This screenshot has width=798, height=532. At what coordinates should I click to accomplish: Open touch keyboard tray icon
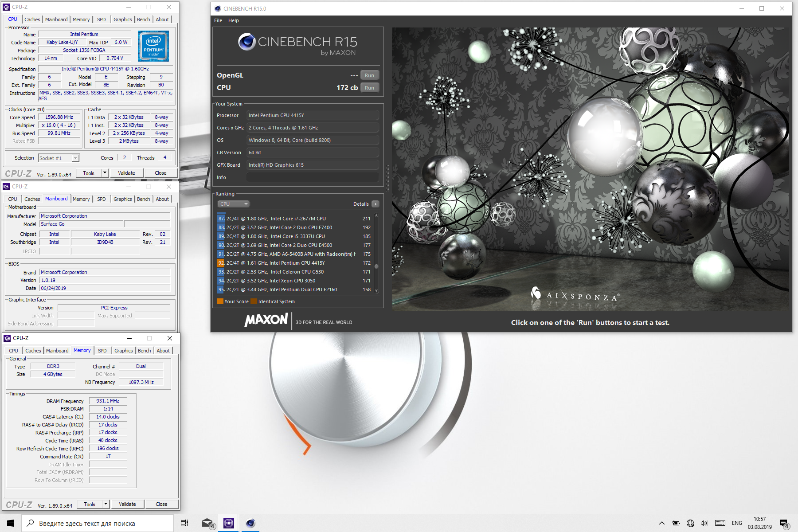click(x=720, y=523)
